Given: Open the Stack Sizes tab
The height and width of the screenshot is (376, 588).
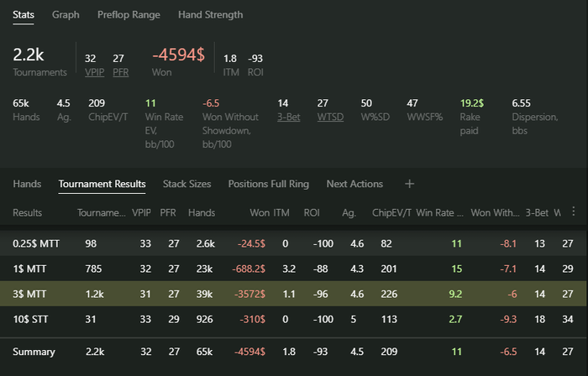Looking at the screenshot, I should point(186,184).
